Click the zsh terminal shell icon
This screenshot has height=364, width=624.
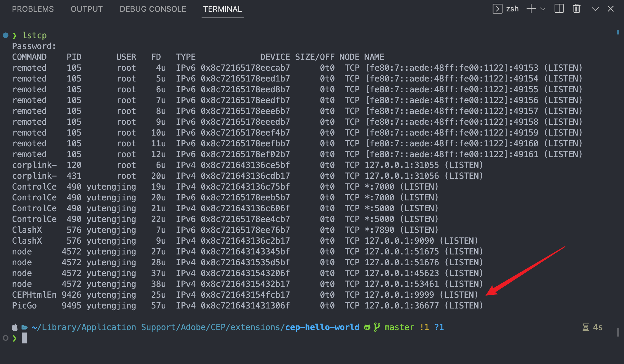[497, 9]
